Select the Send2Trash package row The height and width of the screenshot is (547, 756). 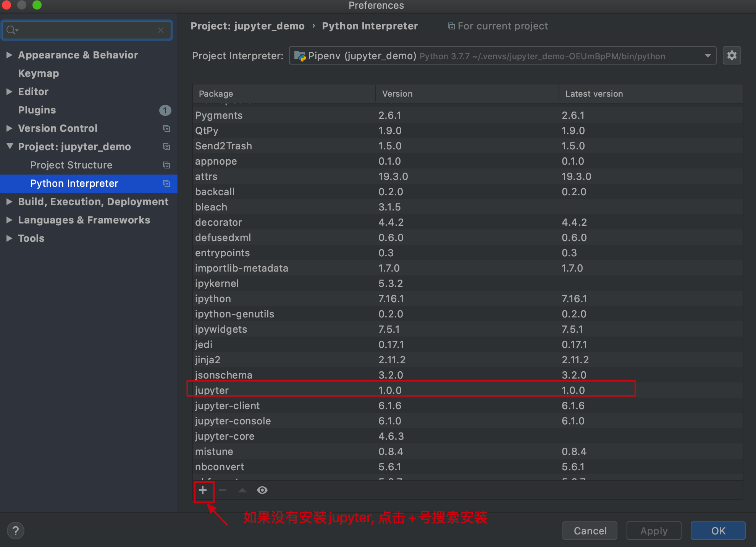(468, 146)
